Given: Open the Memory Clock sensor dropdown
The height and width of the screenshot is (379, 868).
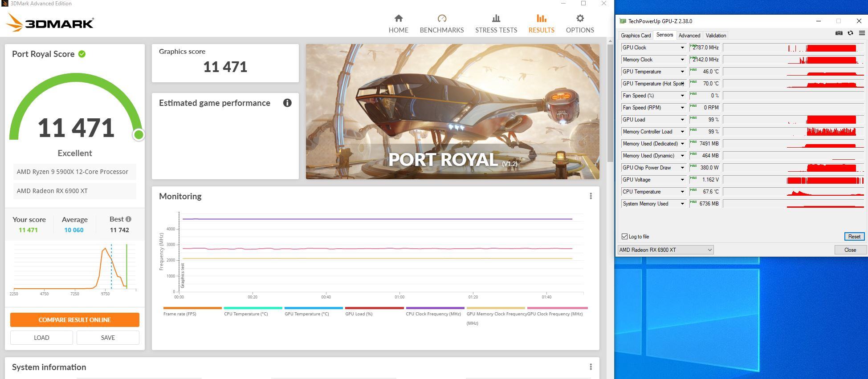Looking at the screenshot, I should coord(682,60).
